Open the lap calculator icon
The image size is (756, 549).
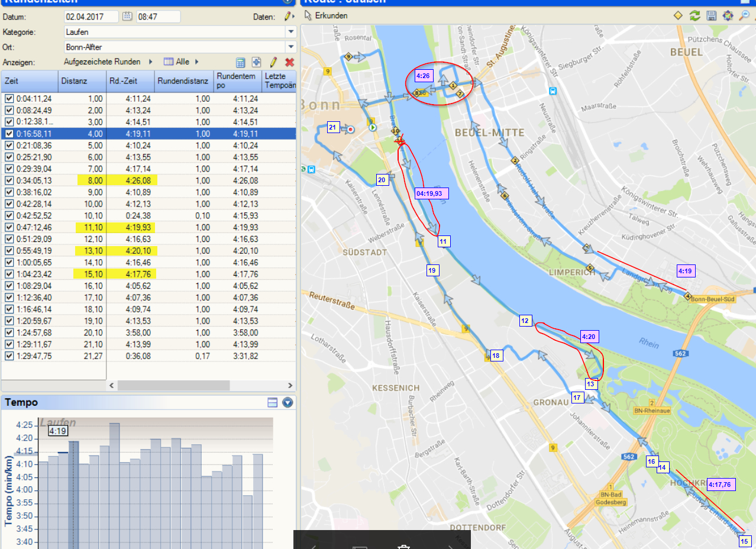pos(241,62)
